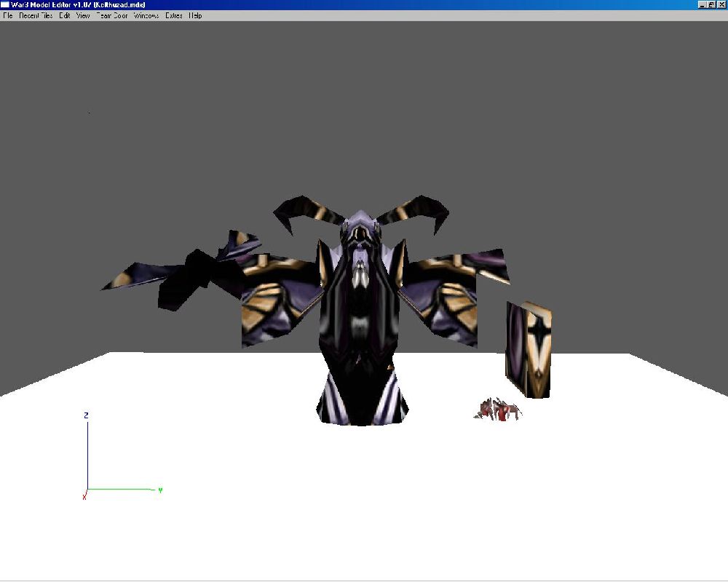
Task: Open the File menu
Action: click(8, 15)
